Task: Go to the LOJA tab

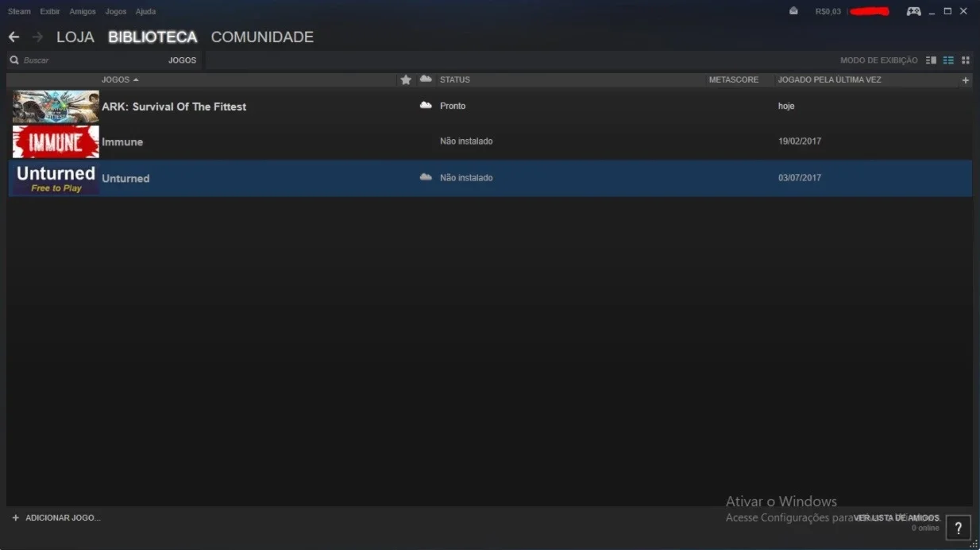Action: point(75,37)
